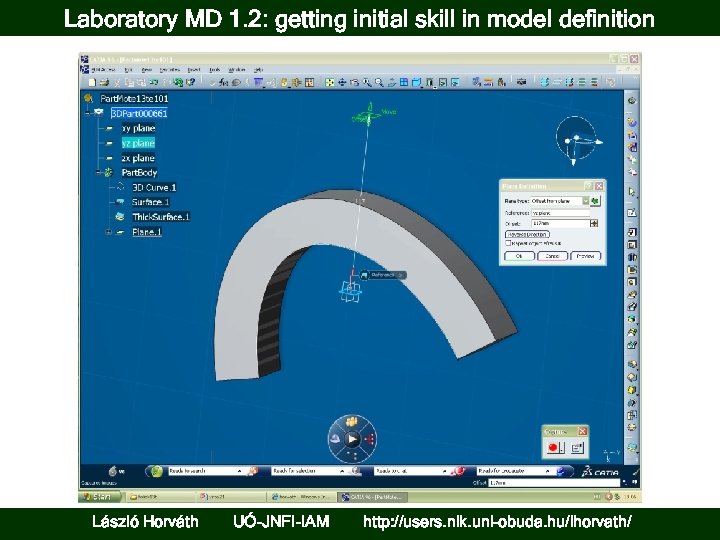Open the Window menu

237,70
